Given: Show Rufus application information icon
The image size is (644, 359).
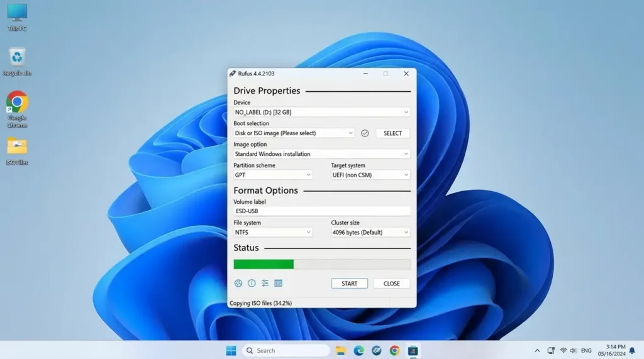Looking at the screenshot, I should 252,283.
